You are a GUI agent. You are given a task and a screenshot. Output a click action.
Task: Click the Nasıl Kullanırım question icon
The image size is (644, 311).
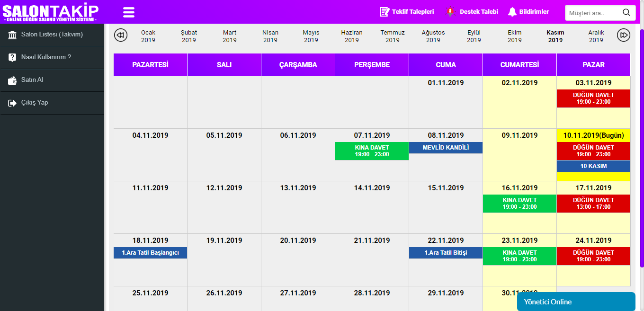(13, 58)
